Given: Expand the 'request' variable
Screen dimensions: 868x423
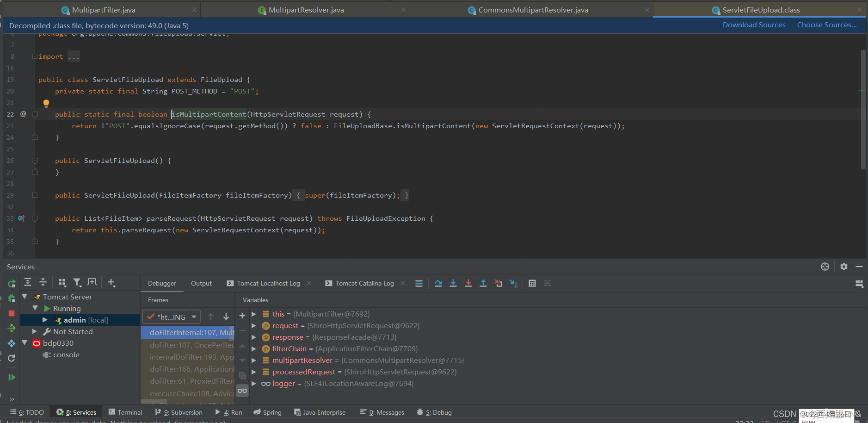Looking at the screenshot, I should coord(254,325).
